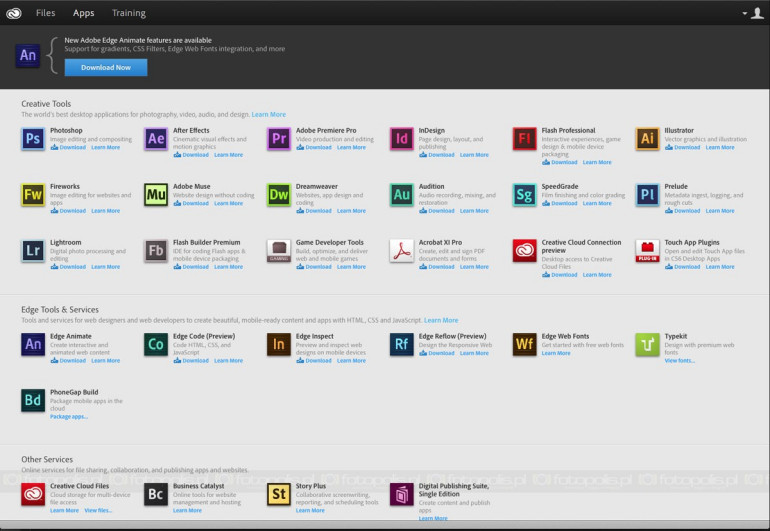Select the InDesign Id icon
The image size is (770, 531).
(x=402, y=139)
